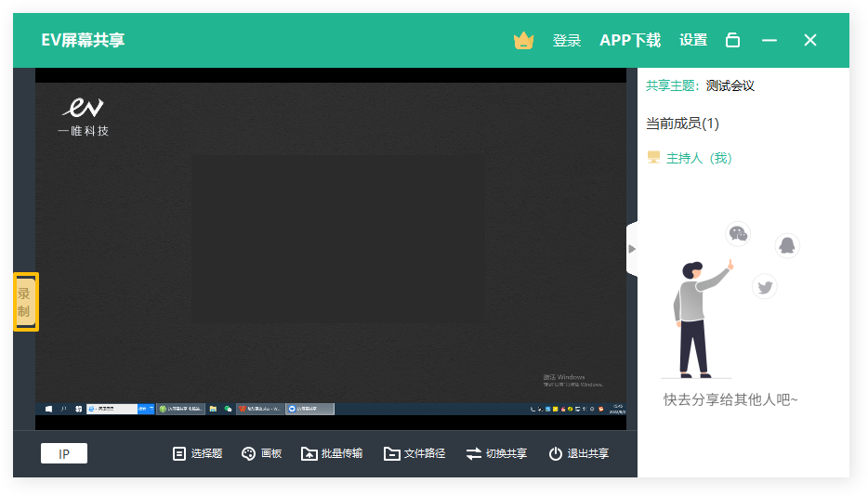Click 退出共享 to exit sharing

[x=578, y=453]
